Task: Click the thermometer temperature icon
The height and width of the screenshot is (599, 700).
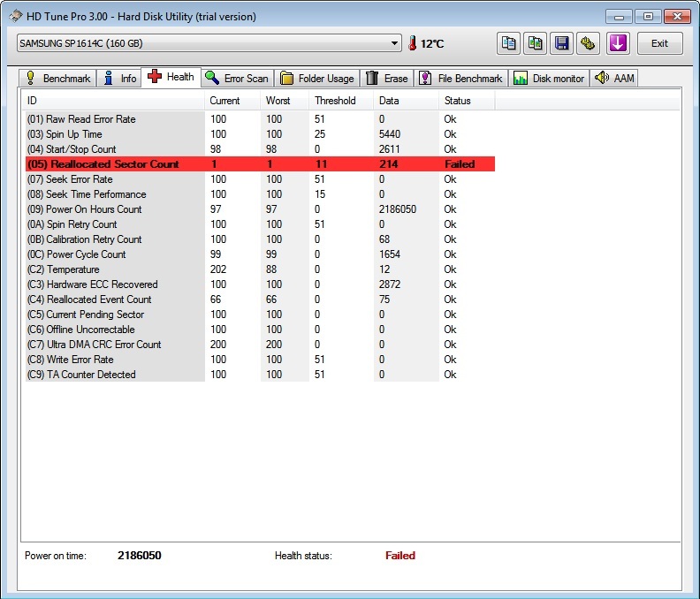Action: tap(411, 43)
